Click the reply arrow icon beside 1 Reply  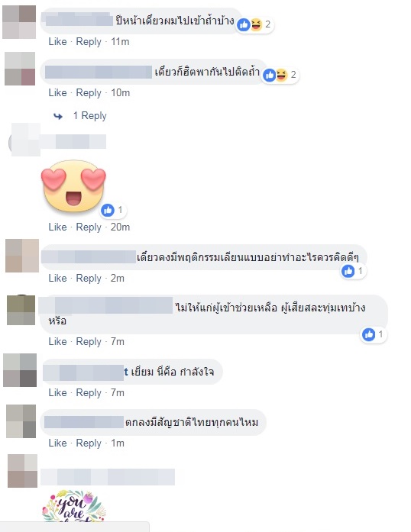[x=58, y=116]
